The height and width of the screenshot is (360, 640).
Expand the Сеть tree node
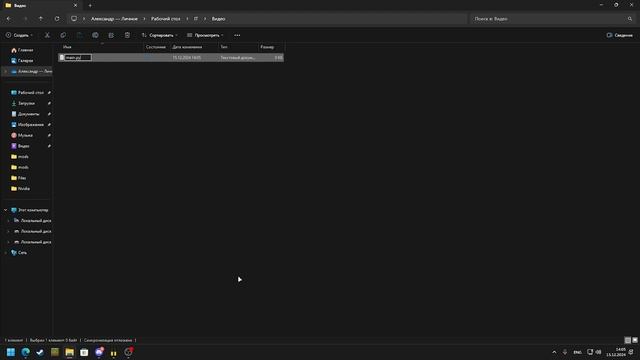6,253
